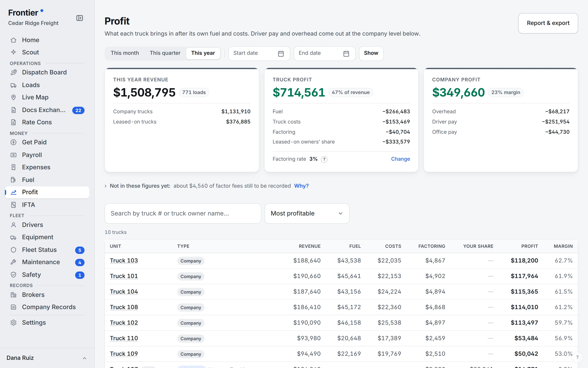Click the Profit chart icon
Screen dimensions: 588x368
[x=14, y=192]
